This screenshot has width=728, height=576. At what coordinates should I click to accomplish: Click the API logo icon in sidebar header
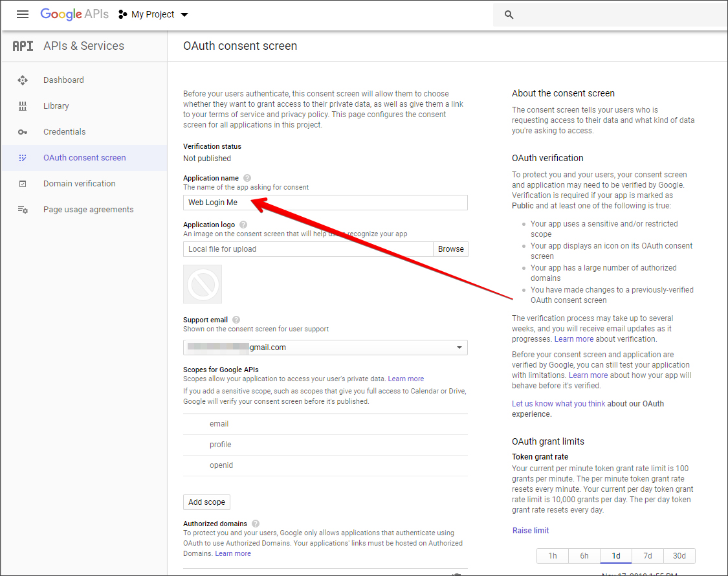23,46
